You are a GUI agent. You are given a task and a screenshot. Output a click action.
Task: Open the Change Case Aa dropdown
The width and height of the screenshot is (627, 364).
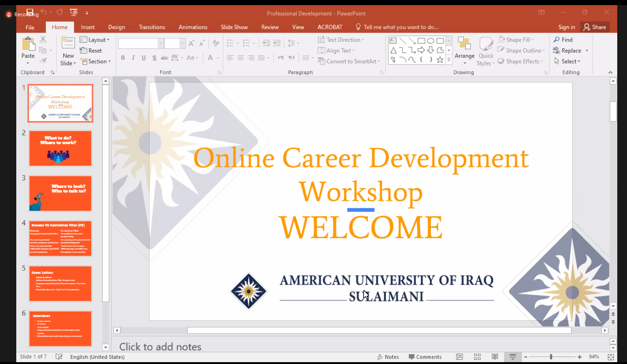pyautogui.click(x=191, y=58)
